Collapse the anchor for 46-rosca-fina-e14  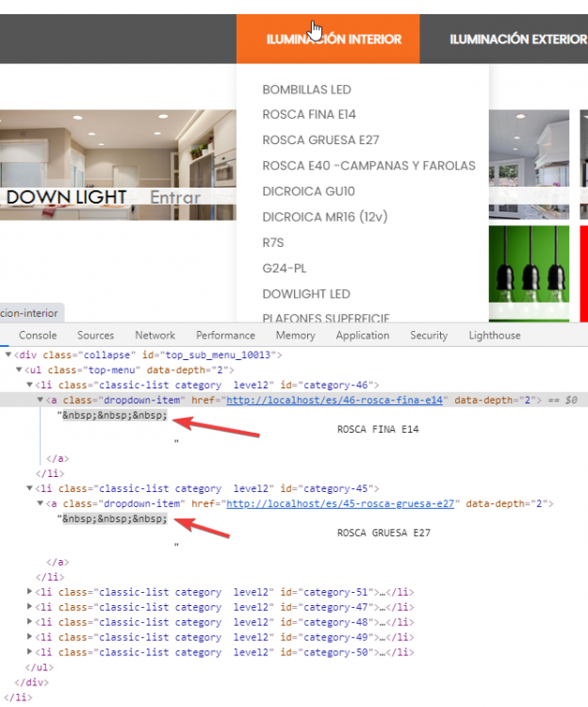(x=41, y=400)
